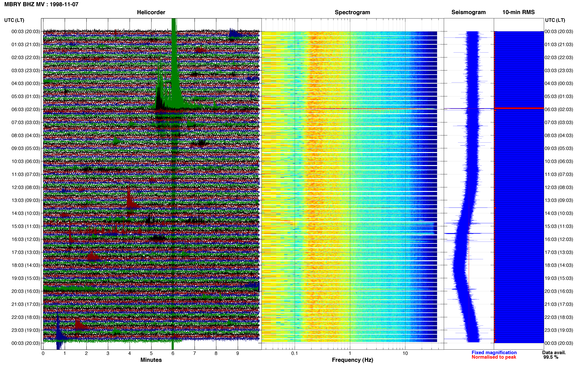Click the 0.1 Hz frequency tick label
This screenshot has height=368, width=588.
coord(295,353)
